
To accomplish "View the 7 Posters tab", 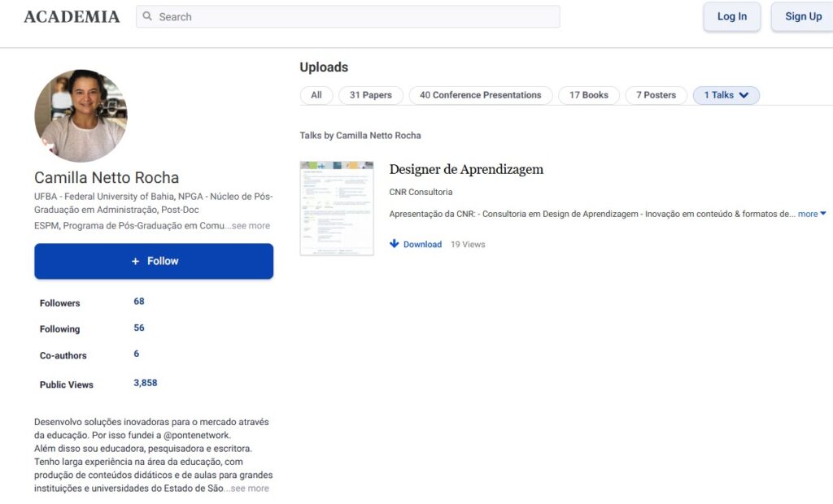I will [x=656, y=95].
